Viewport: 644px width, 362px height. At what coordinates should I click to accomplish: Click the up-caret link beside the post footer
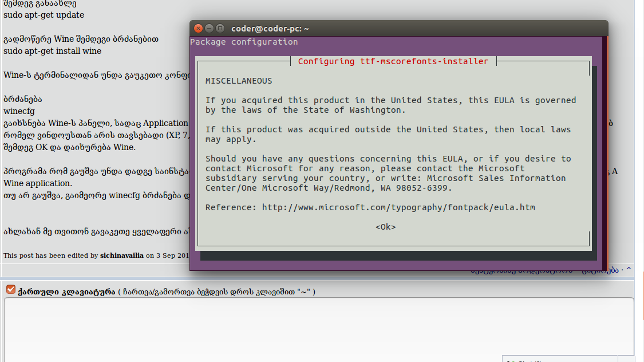[629, 270]
